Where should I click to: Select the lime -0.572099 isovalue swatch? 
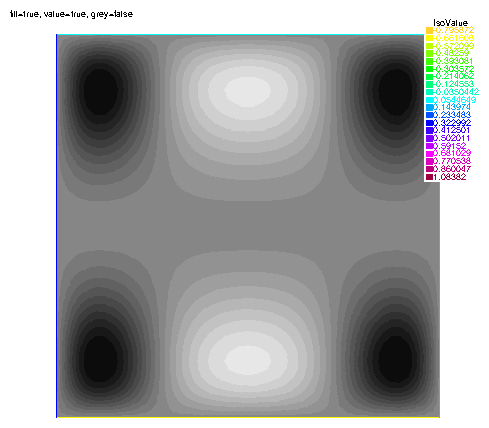429,46
